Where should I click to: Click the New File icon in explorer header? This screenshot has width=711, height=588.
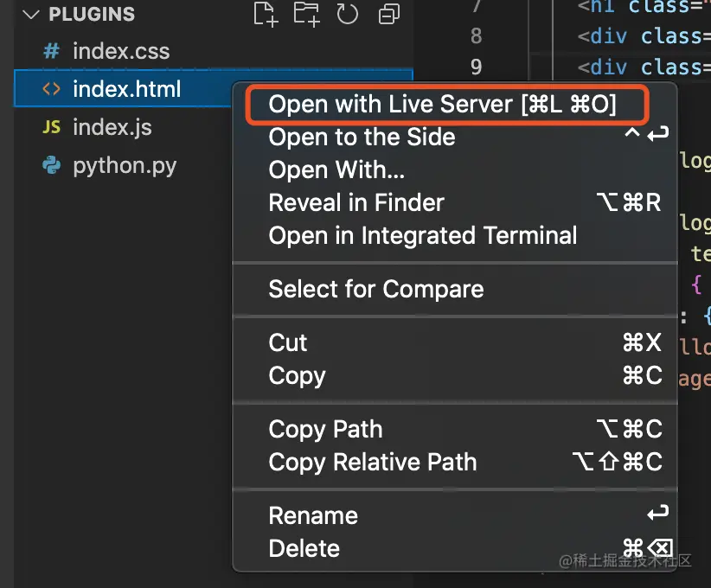(266, 14)
